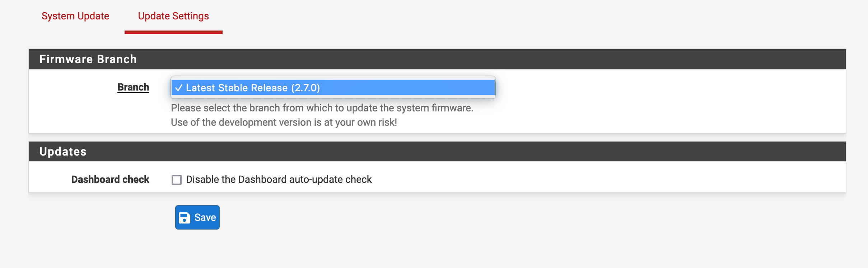Viewport: 868px width, 268px height.
Task: Click the "Please select the branch" help text
Action: click(x=322, y=108)
